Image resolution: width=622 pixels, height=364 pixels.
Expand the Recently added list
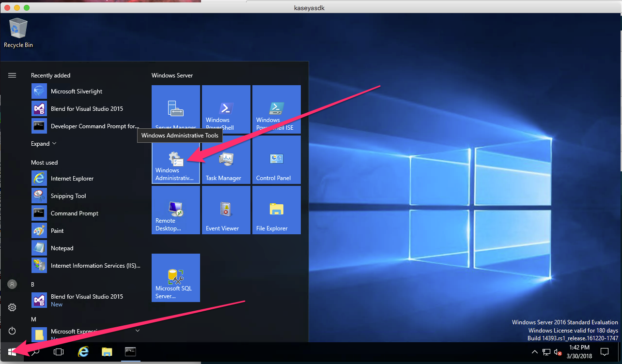pos(44,144)
